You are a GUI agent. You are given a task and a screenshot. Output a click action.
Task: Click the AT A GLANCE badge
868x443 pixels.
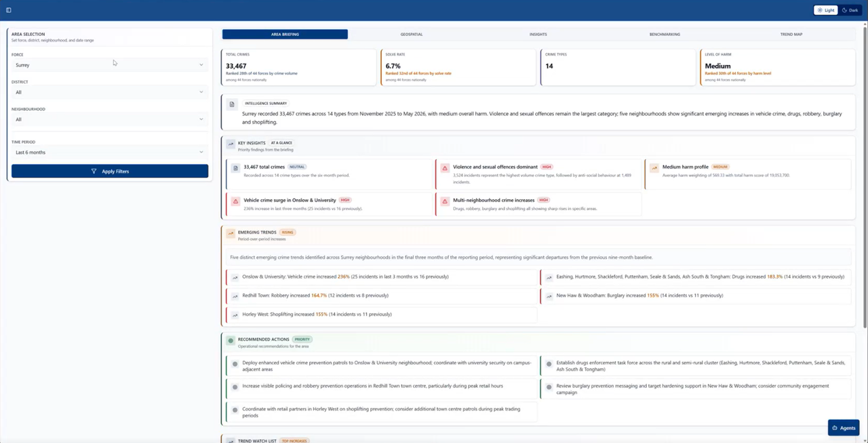click(x=281, y=143)
